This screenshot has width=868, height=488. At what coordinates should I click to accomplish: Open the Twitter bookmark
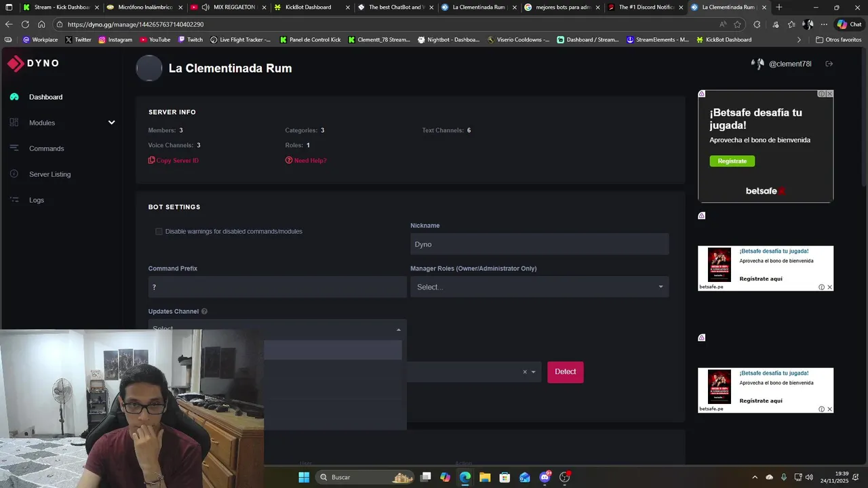tap(78, 40)
